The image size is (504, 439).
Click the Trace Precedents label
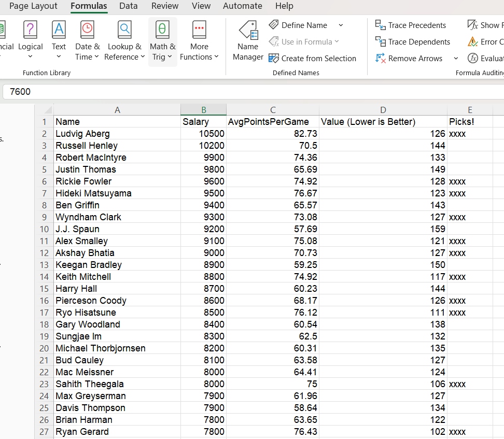click(x=417, y=25)
